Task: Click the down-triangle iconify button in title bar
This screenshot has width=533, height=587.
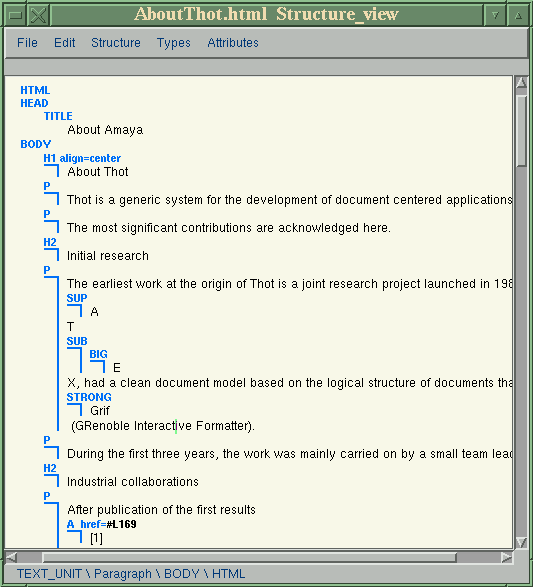Action: pos(495,15)
